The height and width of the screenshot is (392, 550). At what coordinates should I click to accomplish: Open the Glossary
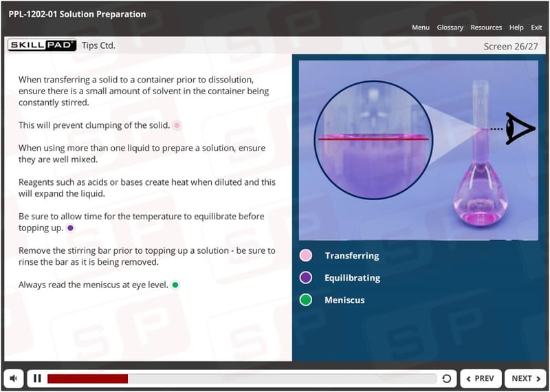(450, 28)
